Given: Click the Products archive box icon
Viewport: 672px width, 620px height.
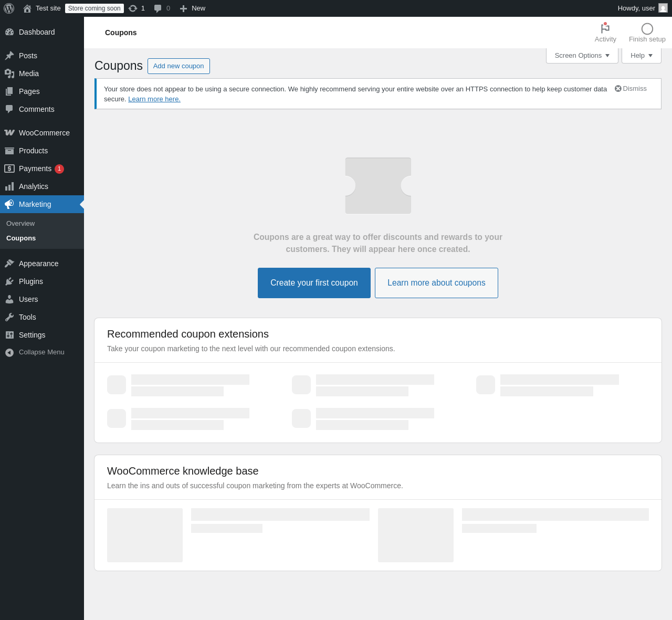Looking at the screenshot, I should [9, 151].
